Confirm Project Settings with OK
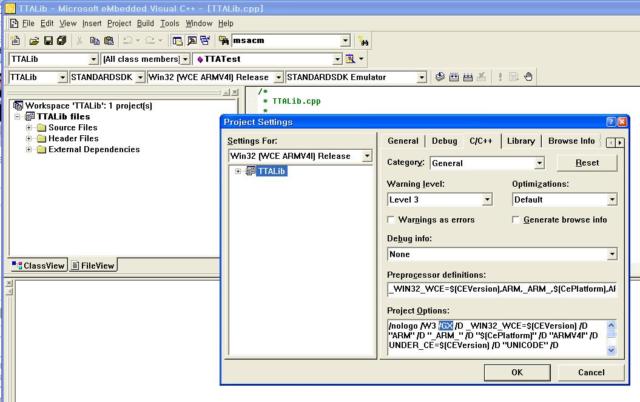Viewport: 640px width, 402px height. [517, 372]
